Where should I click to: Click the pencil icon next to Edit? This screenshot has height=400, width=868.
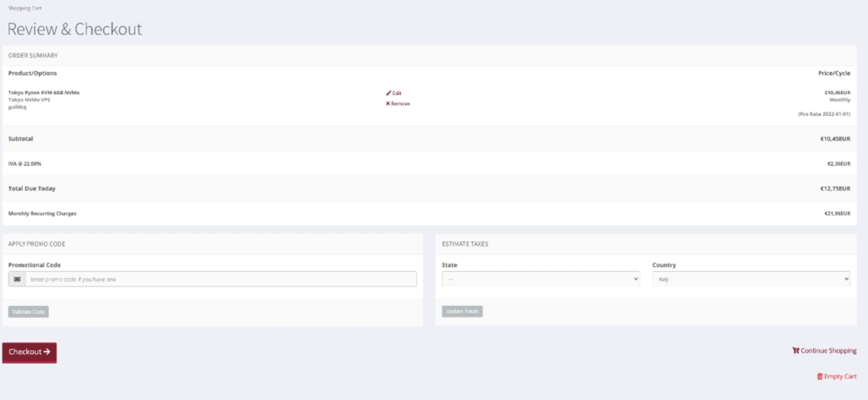388,93
